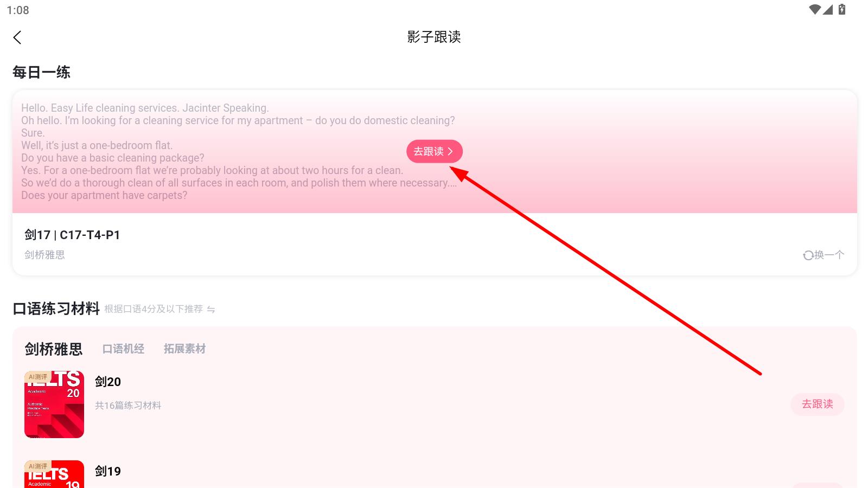Viewport: 868px width, 488px height.
Task: Go back using the top-left arrow
Action: [x=17, y=37]
